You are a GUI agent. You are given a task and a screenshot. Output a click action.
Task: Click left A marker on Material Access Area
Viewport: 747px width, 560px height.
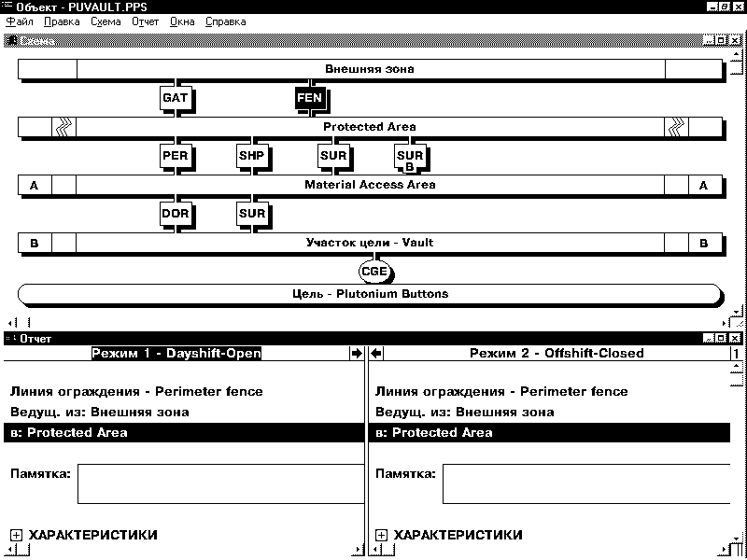pos(35,185)
